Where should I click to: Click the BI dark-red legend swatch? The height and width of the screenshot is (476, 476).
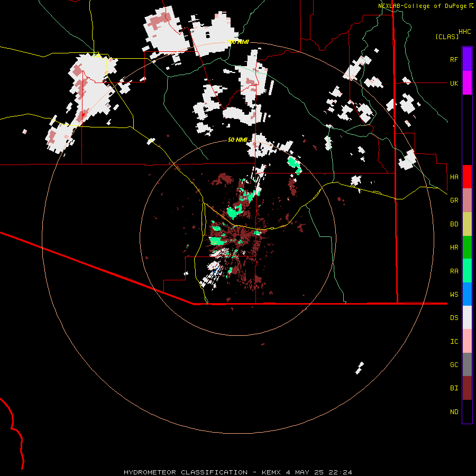pyautogui.click(x=467, y=388)
